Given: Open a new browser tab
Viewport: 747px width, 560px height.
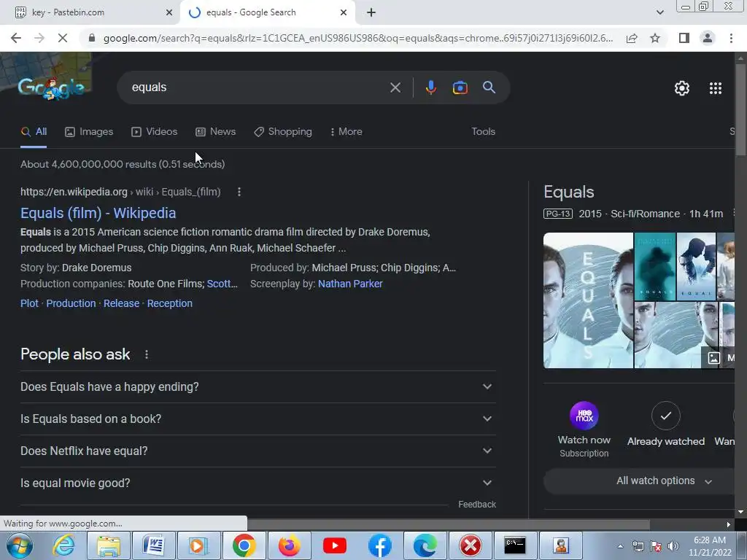Looking at the screenshot, I should click(x=371, y=12).
